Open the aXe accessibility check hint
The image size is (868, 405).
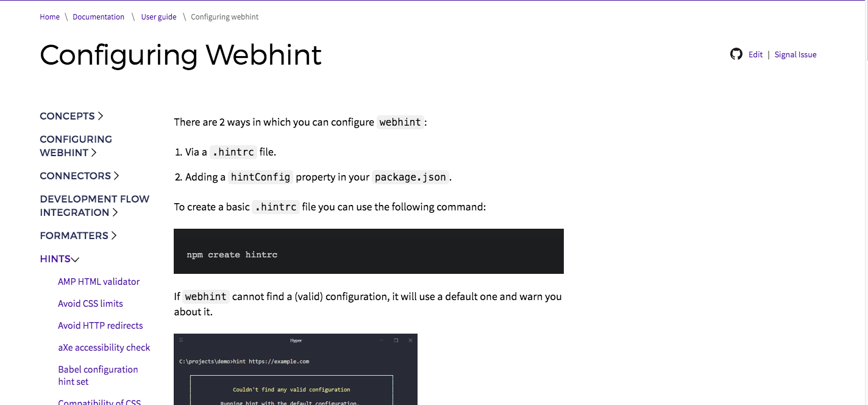[104, 347]
